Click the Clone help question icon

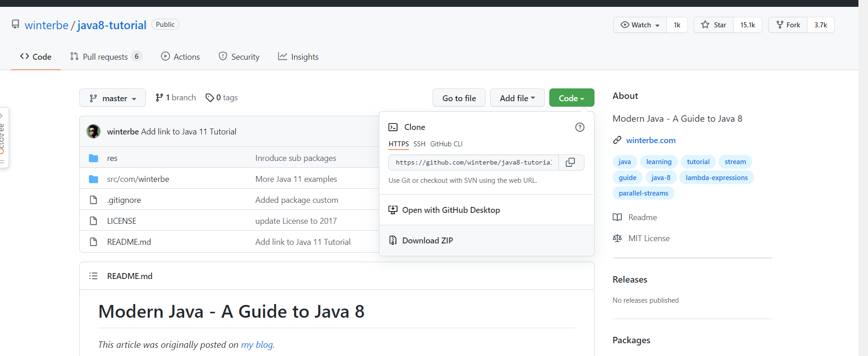pyautogui.click(x=579, y=127)
